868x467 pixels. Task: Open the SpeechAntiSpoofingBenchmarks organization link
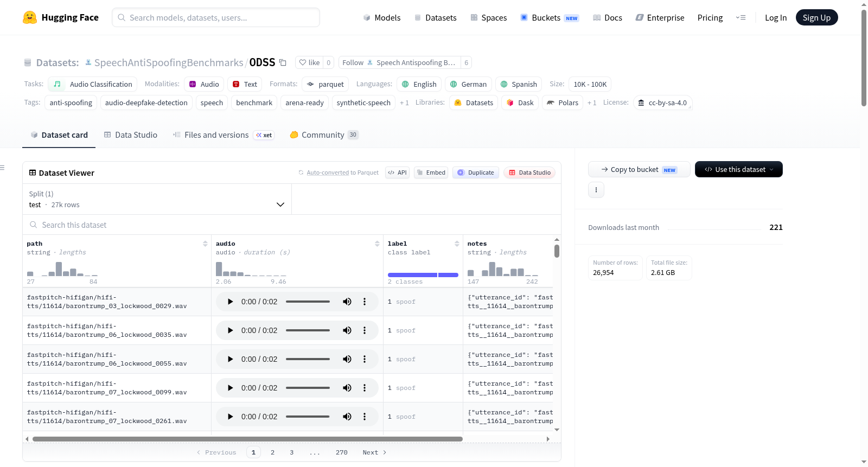(169, 62)
